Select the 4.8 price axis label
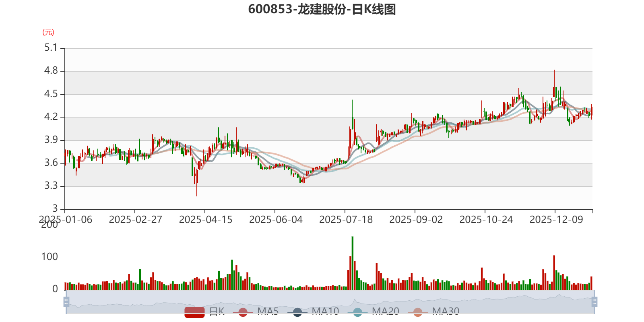The height and width of the screenshot is (322, 644). point(51,71)
